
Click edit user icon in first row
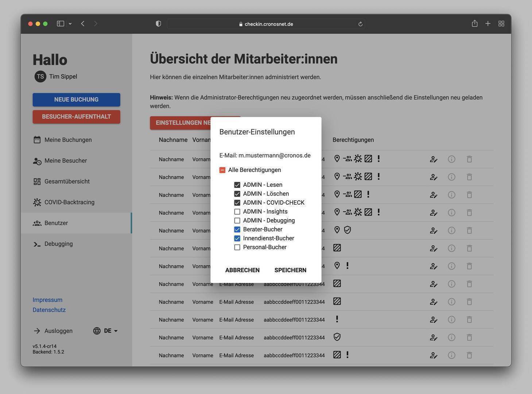click(433, 159)
